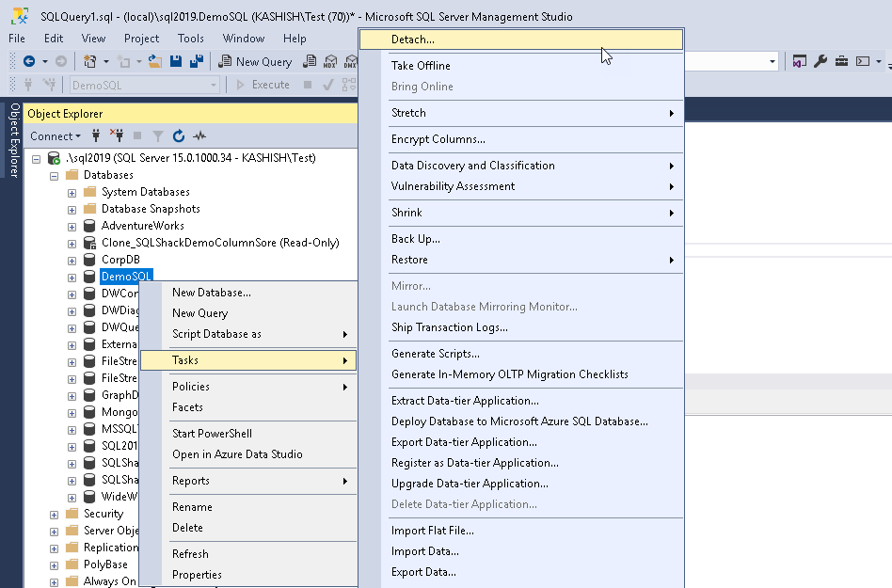Click the toolbox icon in top toolbar
Viewport: 892px width, 588px height.
840,61
